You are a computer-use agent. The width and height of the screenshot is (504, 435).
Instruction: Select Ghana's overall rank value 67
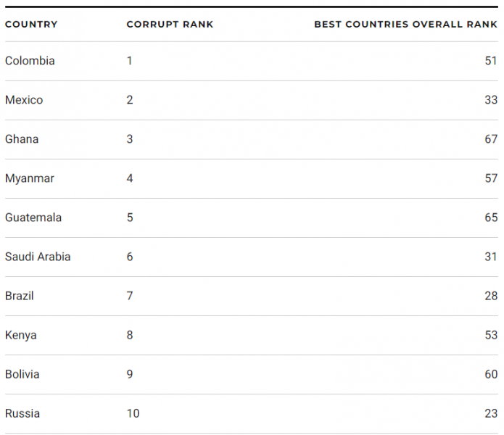491,139
